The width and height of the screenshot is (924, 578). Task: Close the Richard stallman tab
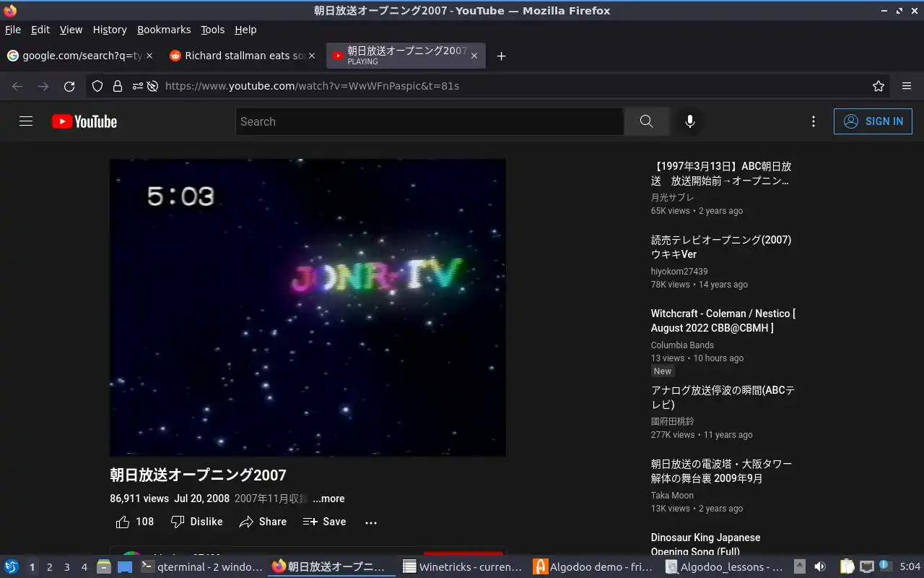pyautogui.click(x=312, y=56)
